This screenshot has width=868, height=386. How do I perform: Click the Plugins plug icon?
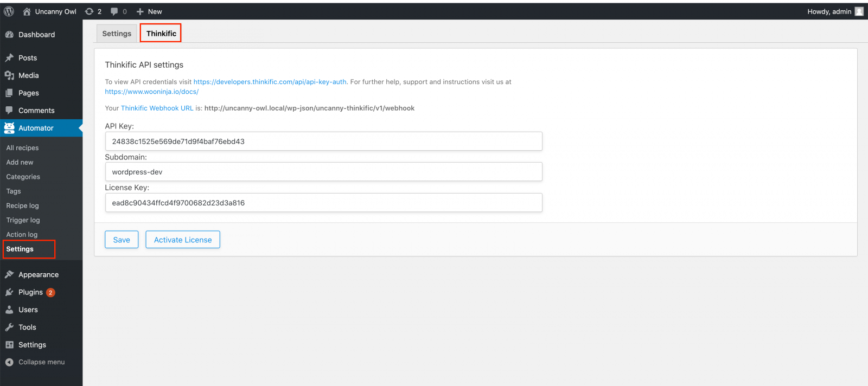[9, 292]
